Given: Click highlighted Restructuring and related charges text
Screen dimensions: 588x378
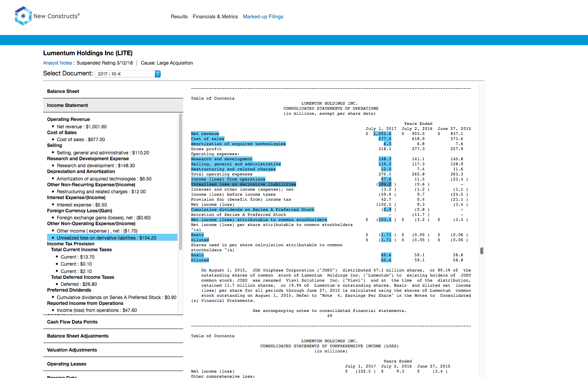Looking at the screenshot, I should click(x=233, y=169).
